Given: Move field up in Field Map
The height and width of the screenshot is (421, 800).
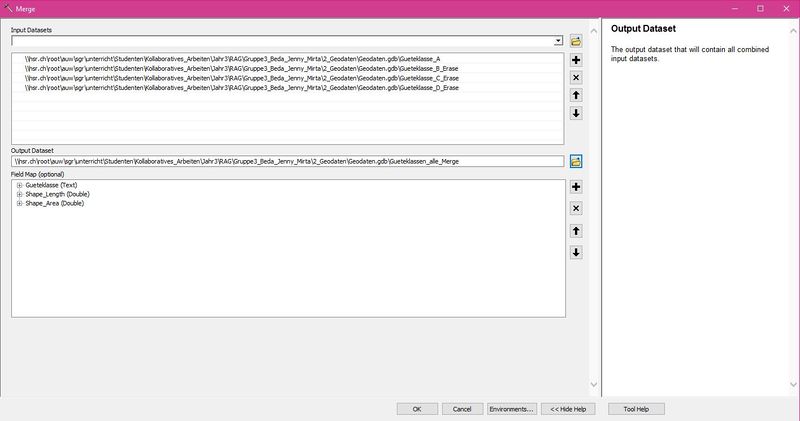Looking at the screenshot, I should (576, 230).
